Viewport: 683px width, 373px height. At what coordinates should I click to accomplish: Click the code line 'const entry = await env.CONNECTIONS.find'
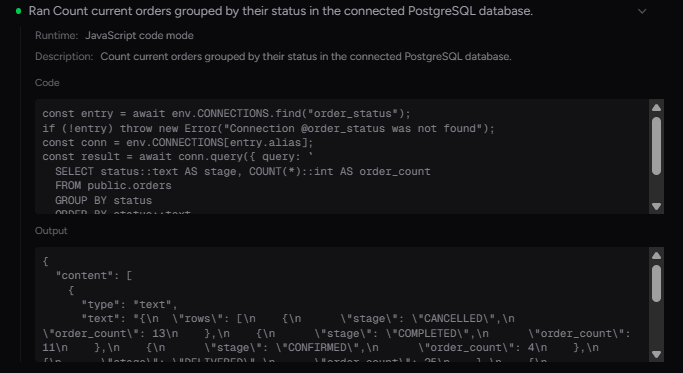(227, 114)
